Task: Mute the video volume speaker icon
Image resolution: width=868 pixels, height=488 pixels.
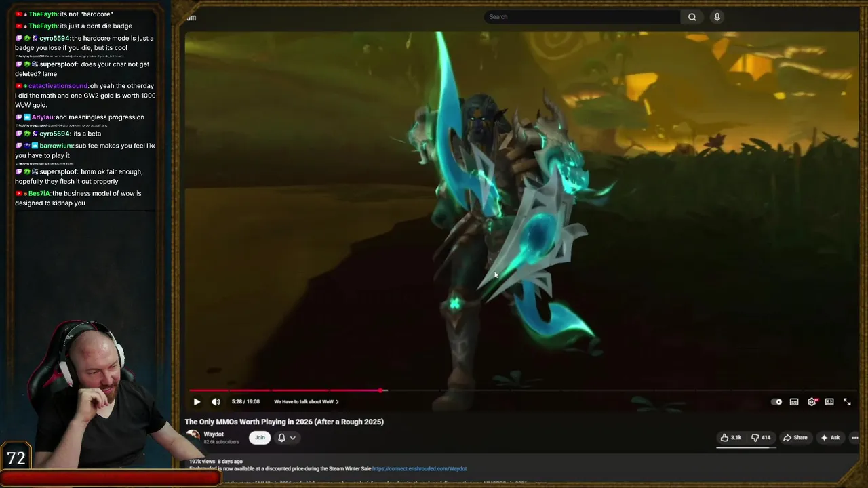Action: (216, 402)
